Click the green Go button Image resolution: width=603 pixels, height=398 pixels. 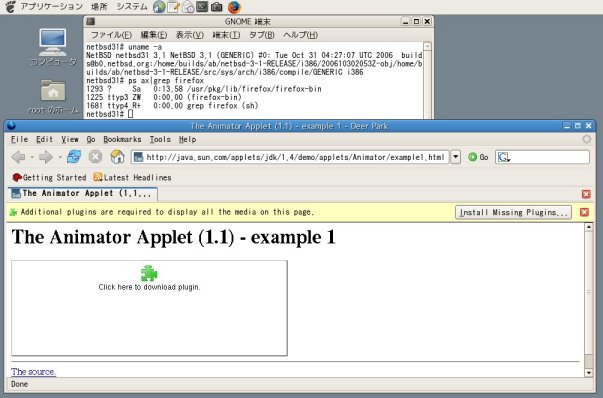(x=478, y=157)
